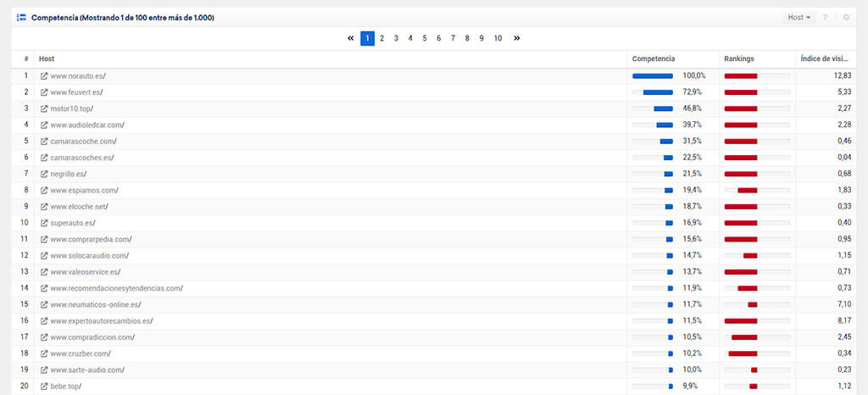Click the Competencia list icon in header
The image size is (868, 395).
click(21, 18)
